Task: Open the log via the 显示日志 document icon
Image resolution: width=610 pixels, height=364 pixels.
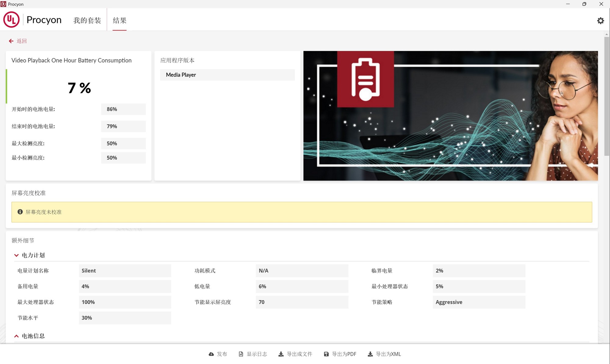Action: 240,354
